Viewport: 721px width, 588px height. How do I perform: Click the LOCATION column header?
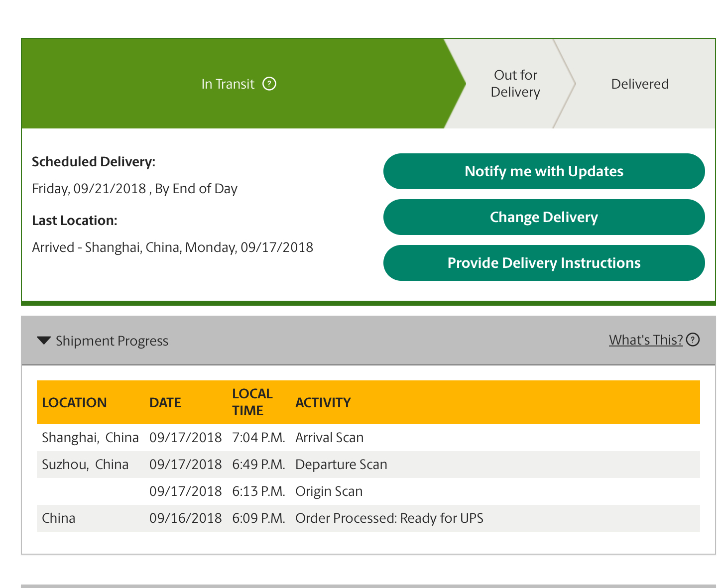pyautogui.click(x=74, y=402)
